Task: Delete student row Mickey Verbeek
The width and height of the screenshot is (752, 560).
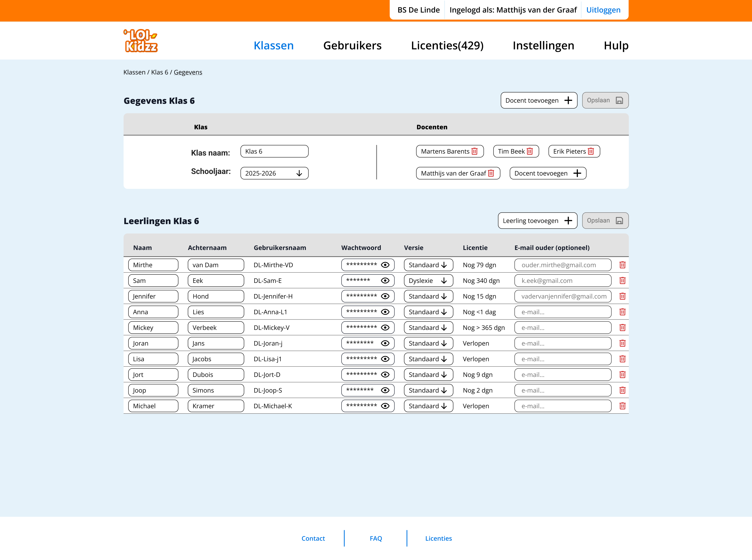Action: point(622,328)
